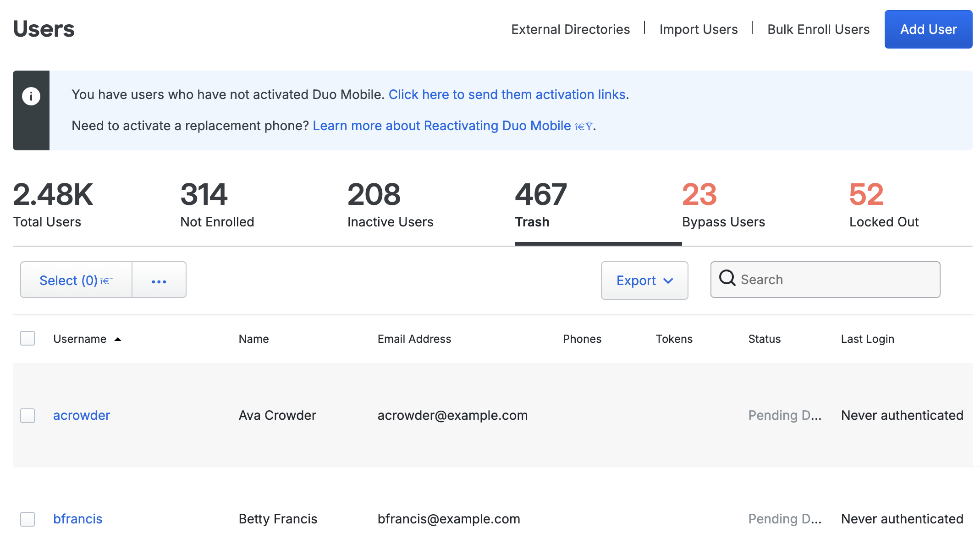Open Learn more about Reactivating Duo Mobile
This screenshot has width=980, height=539.
click(441, 126)
